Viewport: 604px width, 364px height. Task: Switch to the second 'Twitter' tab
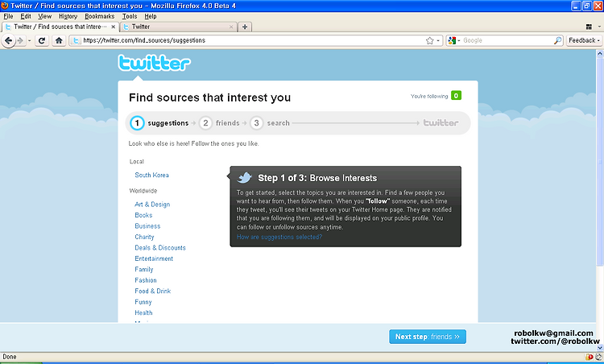[x=178, y=27]
